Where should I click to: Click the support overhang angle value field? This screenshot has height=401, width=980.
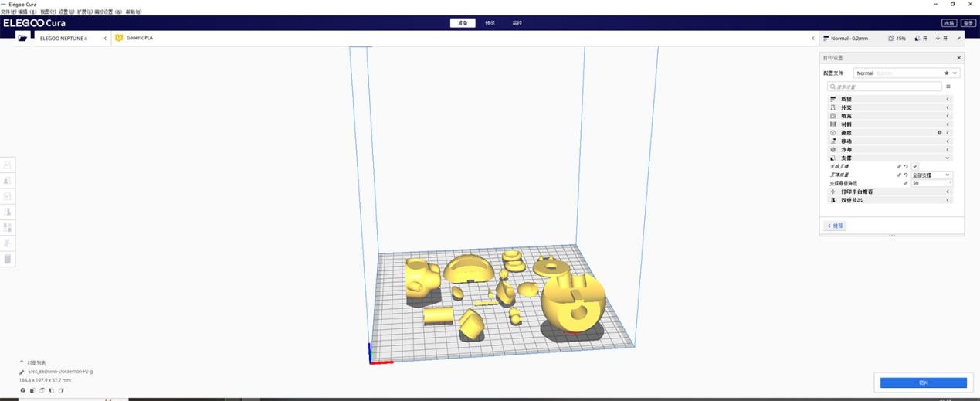(931, 183)
